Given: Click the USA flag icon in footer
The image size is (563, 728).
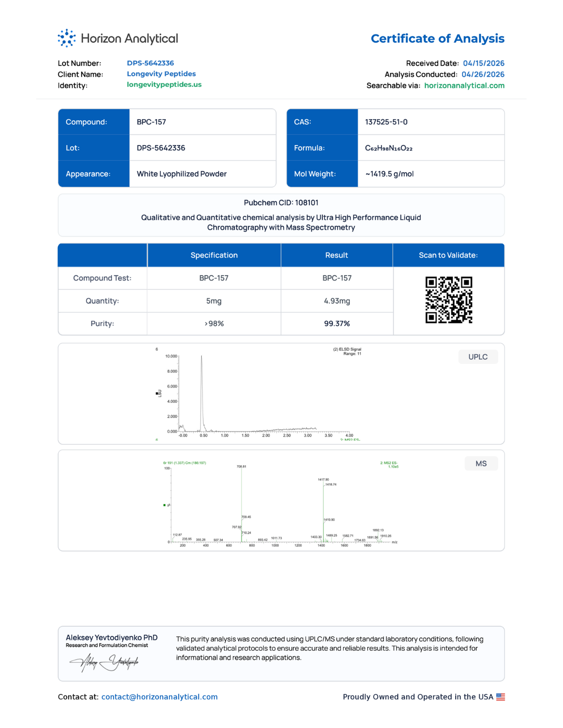Looking at the screenshot, I should click(x=500, y=697).
